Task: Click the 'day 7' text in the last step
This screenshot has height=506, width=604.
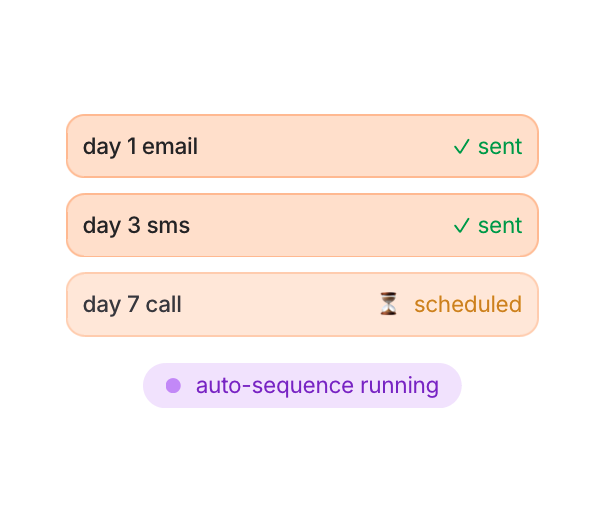Action: click(x=111, y=304)
